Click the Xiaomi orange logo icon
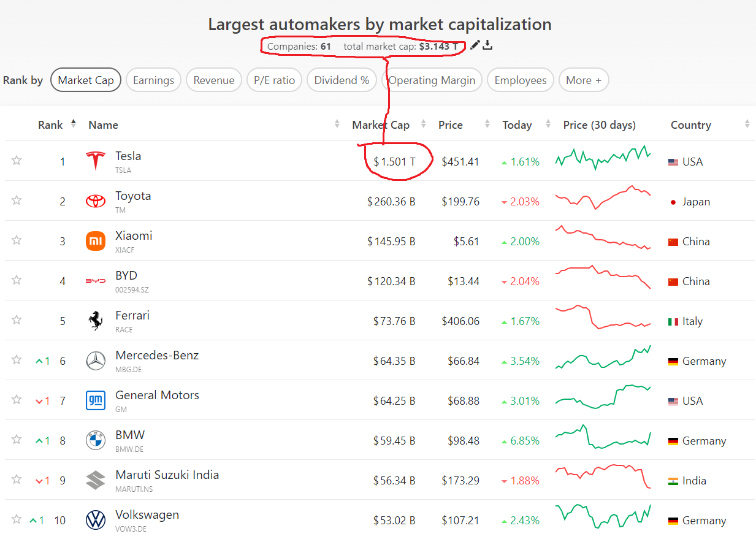This screenshot has height=539, width=756. click(x=96, y=242)
